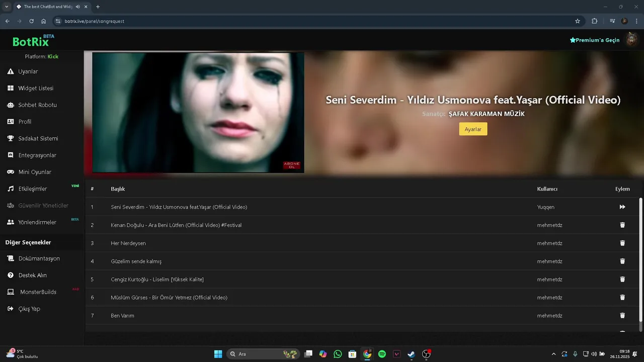The image size is (644, 362).
Task: Select Entegrasyonlar in sidebar
Action: pos(37,155)
